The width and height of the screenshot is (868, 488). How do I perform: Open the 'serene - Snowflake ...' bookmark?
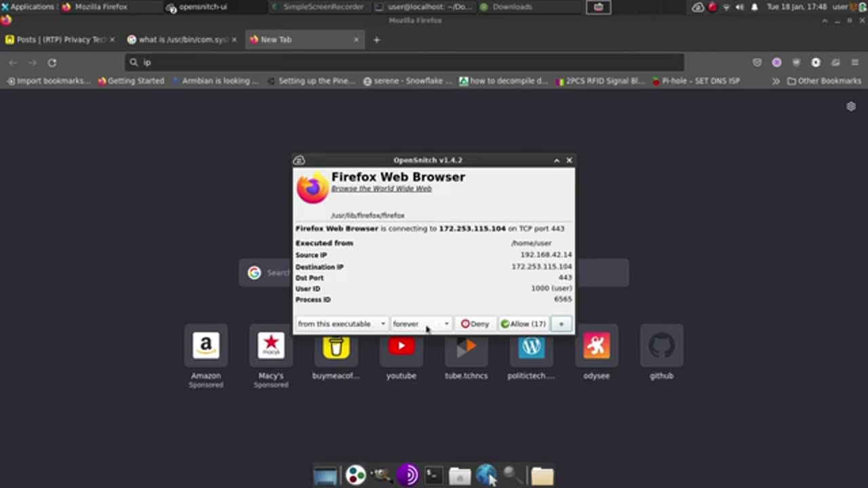[408, 81]
